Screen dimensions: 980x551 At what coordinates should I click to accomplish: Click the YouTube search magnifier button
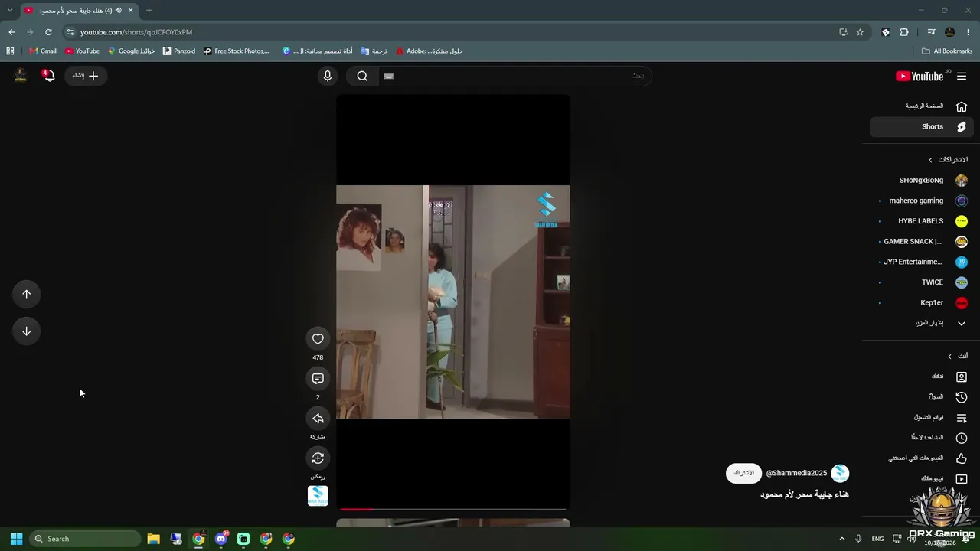tap(362, 76)
